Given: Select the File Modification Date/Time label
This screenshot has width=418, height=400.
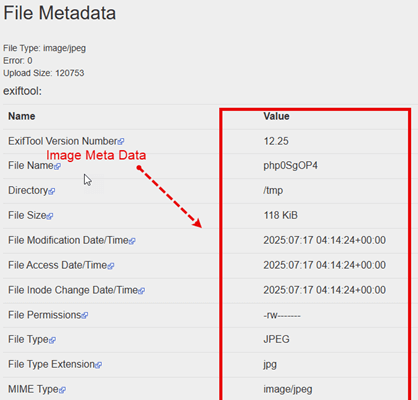Looking at the screenshot, I should [x=68, y=240].
